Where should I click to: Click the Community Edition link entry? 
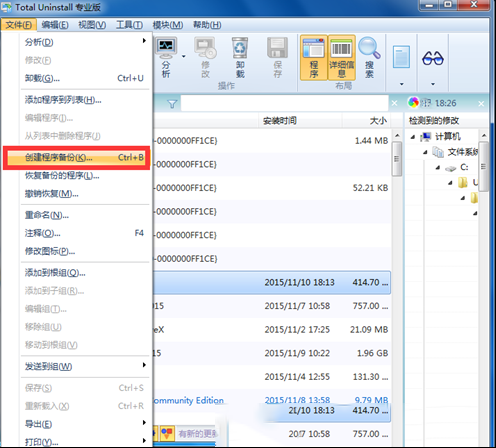tap(189, 400)
